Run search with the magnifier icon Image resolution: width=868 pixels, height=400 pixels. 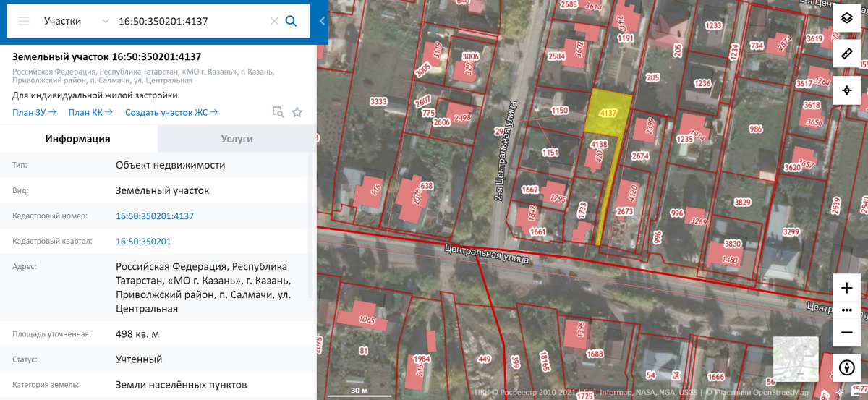click(292, 21)
